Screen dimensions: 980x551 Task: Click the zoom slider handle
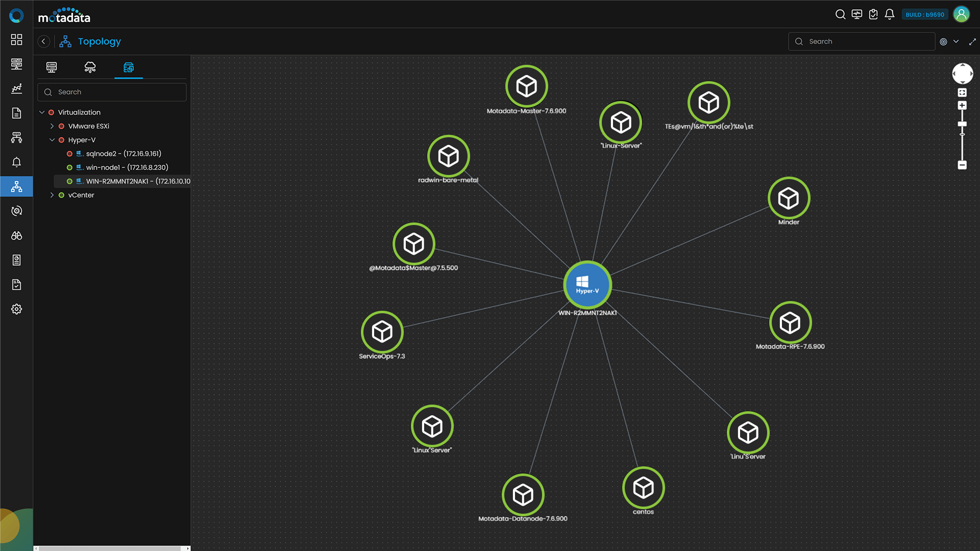(x=962, y=124)
